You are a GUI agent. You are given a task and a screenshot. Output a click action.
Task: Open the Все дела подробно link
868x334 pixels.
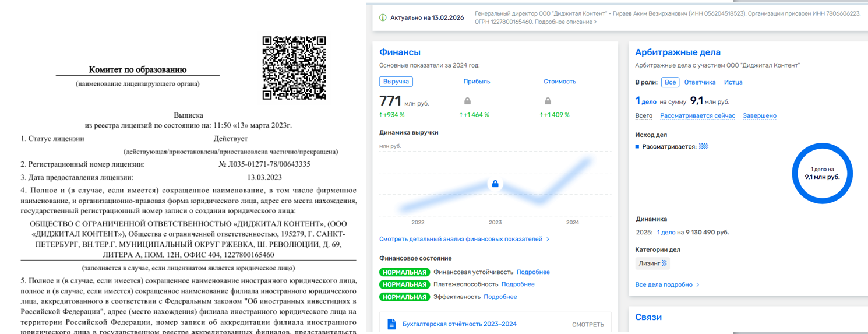click(x=667, y=284)
